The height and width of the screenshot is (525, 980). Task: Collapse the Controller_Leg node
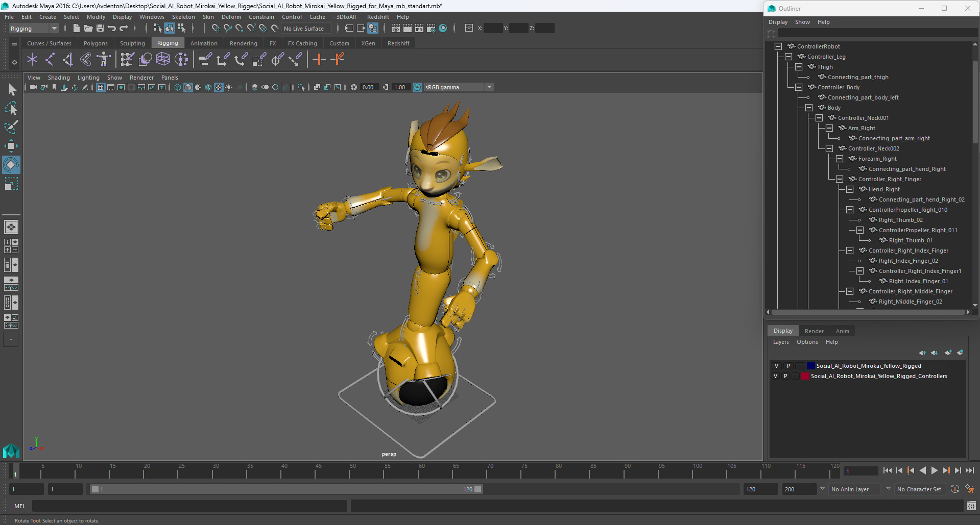click(x=788, y=57)
